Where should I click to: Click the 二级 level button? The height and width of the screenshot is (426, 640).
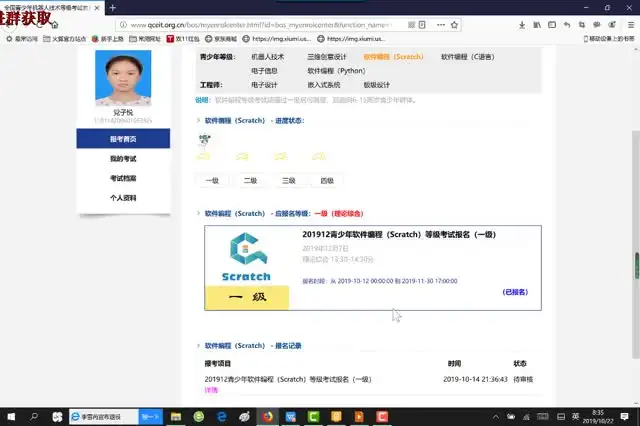point(250,180)
